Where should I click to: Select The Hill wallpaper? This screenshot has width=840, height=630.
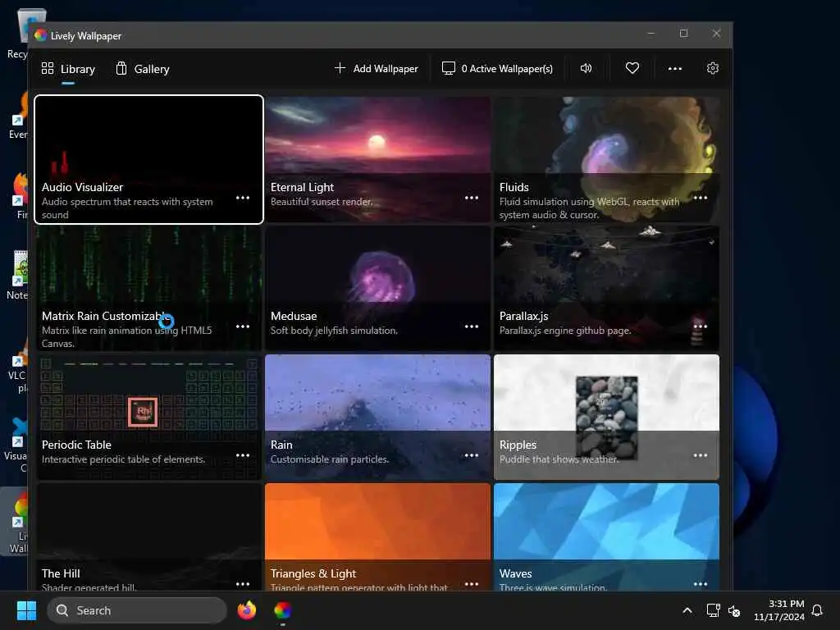click(x=149, y=536)
